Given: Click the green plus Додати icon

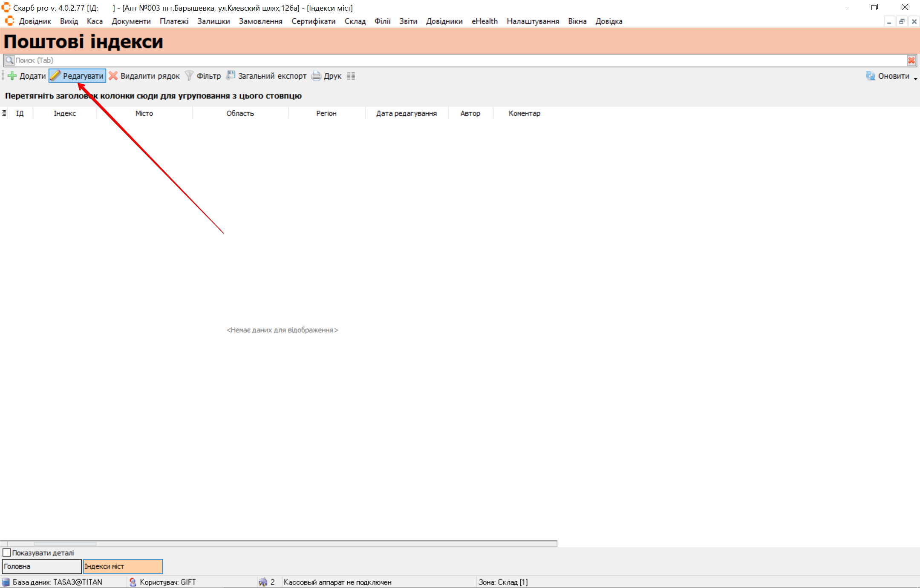Looking at the screenshot, I should [12, 76].
